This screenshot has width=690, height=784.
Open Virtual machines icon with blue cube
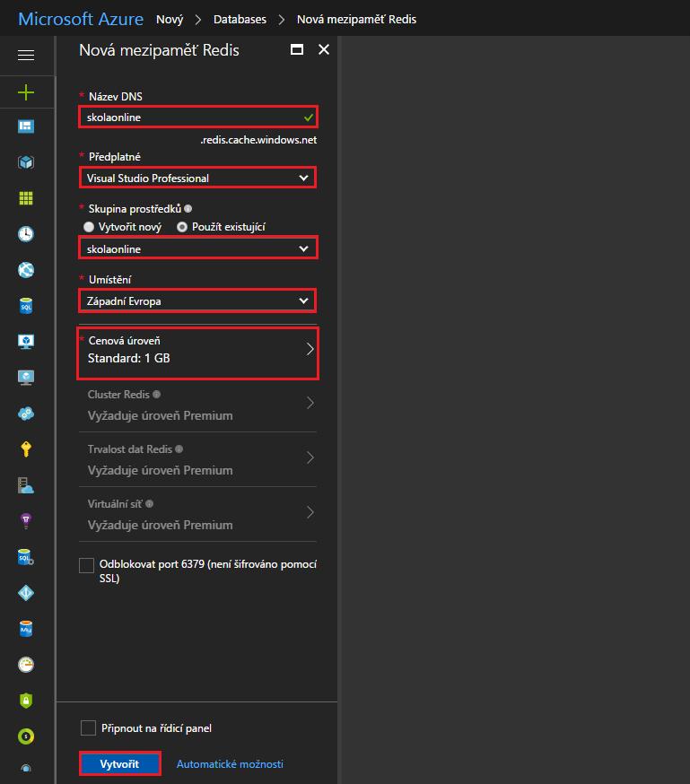(26, 342)
